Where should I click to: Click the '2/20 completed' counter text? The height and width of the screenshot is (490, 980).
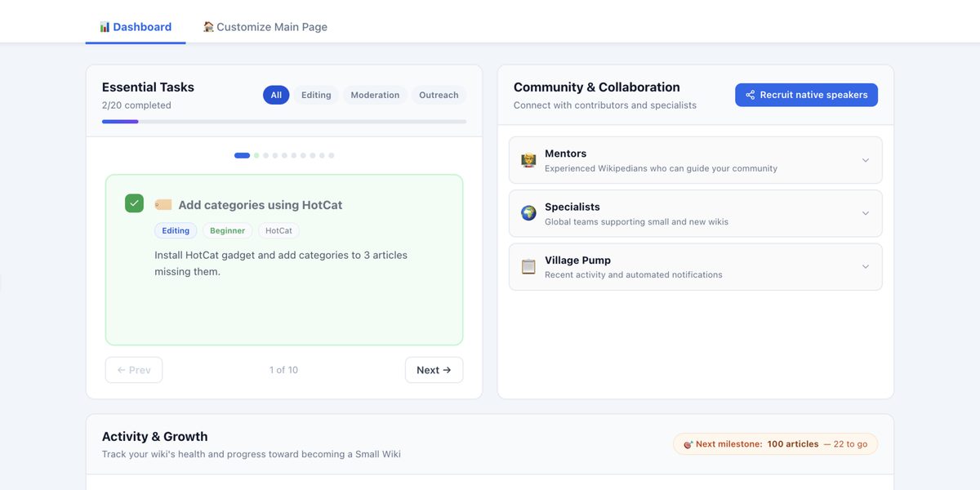[136, 105]
